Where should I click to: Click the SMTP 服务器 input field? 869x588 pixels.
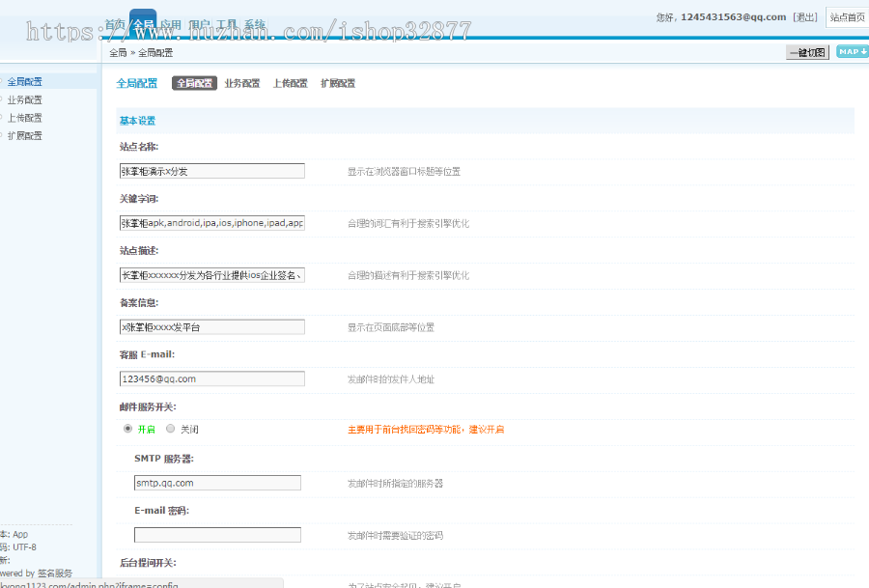(218, 483)
